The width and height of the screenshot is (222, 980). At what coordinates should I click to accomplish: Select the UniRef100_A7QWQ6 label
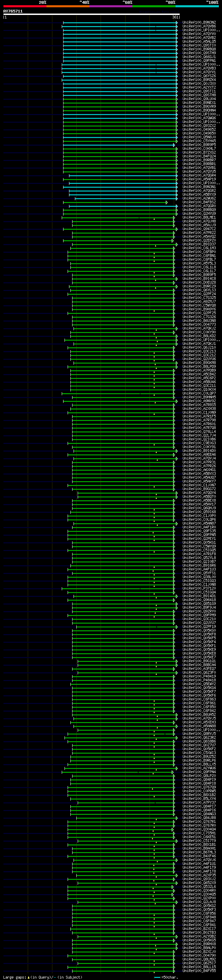(199, 118)
